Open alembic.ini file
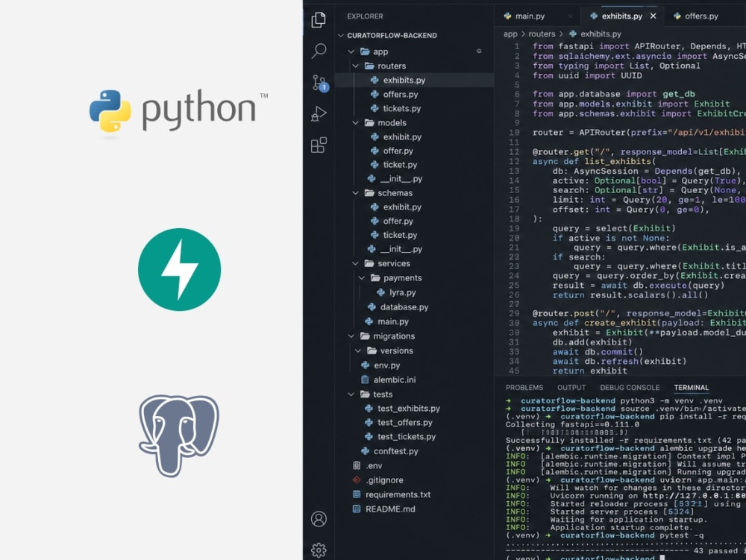Image resolution: width=746 pixels, height=560 pixels. click(x=395, y=380)
